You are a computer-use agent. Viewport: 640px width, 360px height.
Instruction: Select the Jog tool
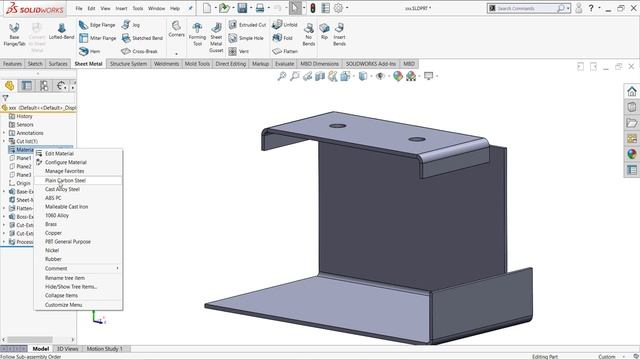[x=131, y=25]
